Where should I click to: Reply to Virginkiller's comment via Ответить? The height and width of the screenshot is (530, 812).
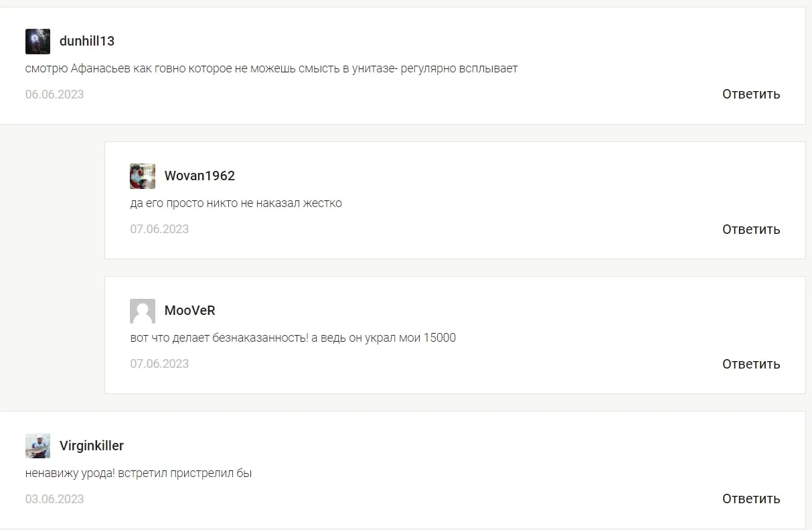[x=751, y=499]
